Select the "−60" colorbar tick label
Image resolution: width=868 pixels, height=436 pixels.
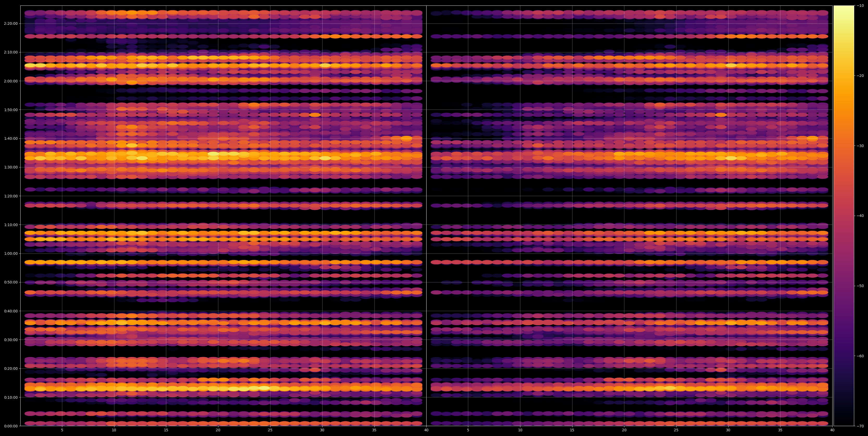click(x=860, y=356)
